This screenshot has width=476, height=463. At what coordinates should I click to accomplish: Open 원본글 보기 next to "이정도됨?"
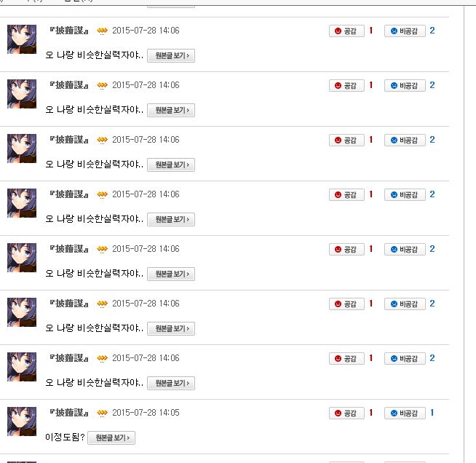tap(111, 438)
